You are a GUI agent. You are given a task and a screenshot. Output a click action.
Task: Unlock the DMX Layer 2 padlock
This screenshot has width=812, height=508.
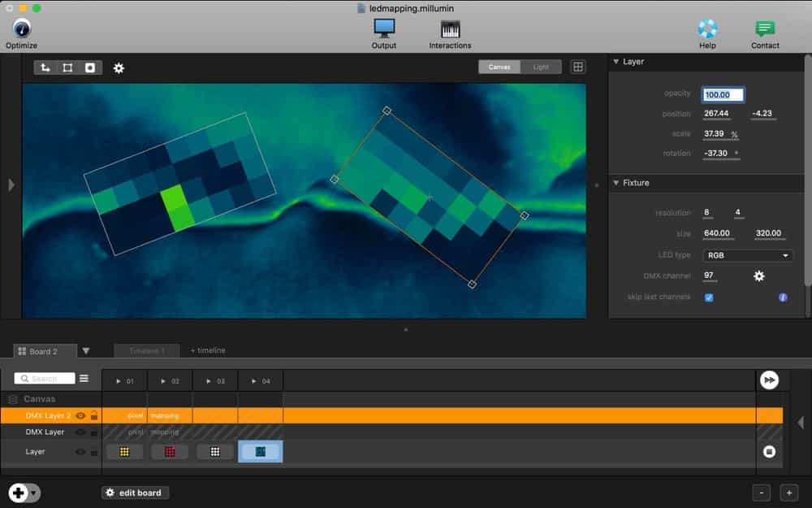(x=94, y=415)
